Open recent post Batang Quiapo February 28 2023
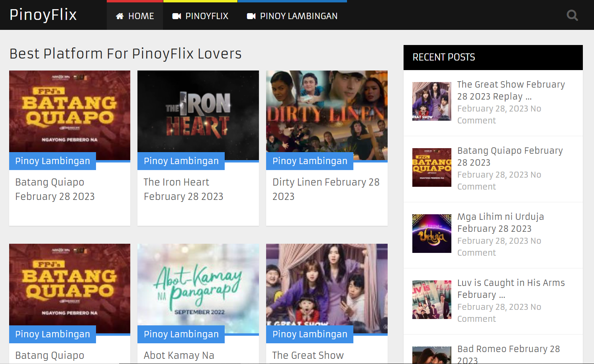Viewport: 594px width, 364px height. 510,157
